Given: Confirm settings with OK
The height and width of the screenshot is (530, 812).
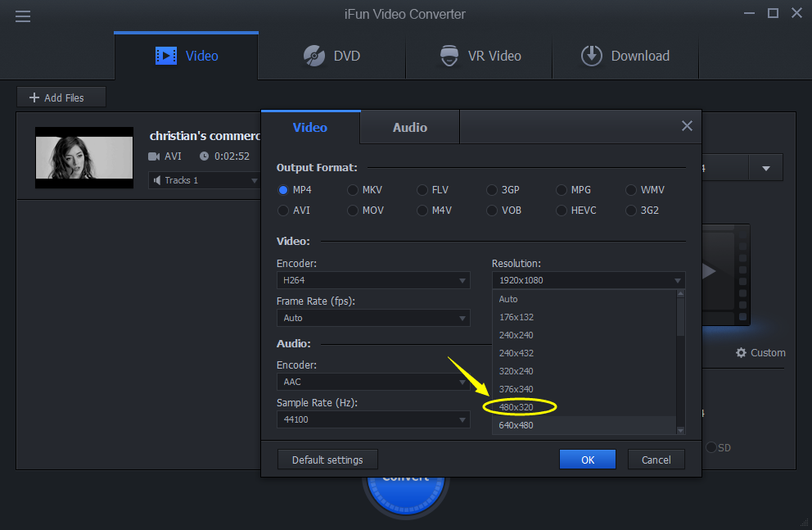Looking at the screenshot, I should [x=588, y=460].
